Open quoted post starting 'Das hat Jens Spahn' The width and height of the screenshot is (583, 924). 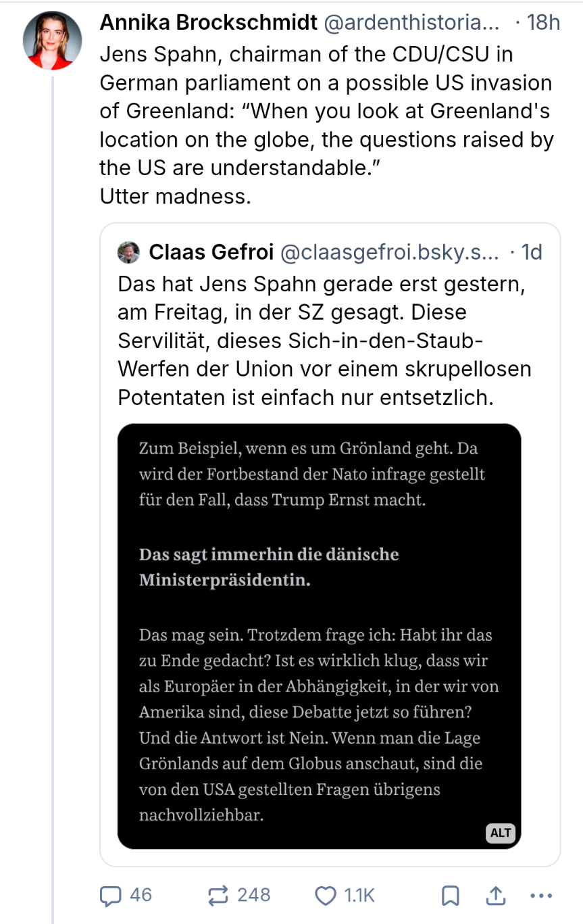click(324, 340)
